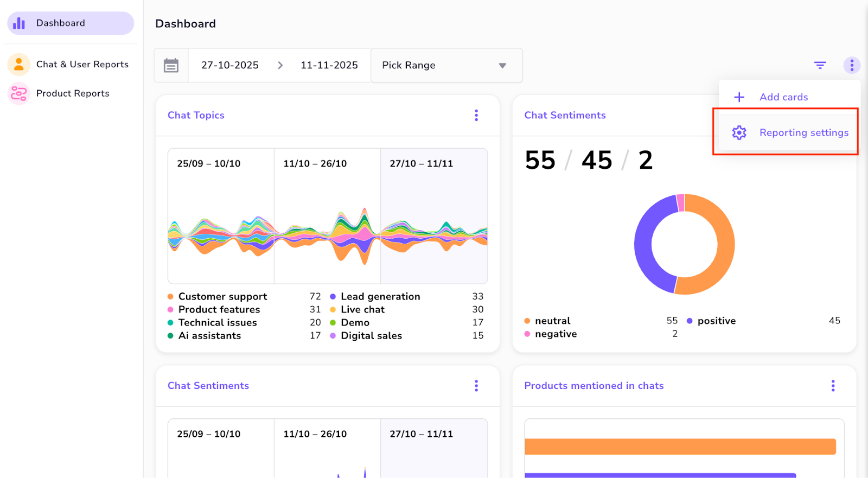Open Chat Topics card options menu
The height and width of the screenshot is (478, 868).
point(476,115)
